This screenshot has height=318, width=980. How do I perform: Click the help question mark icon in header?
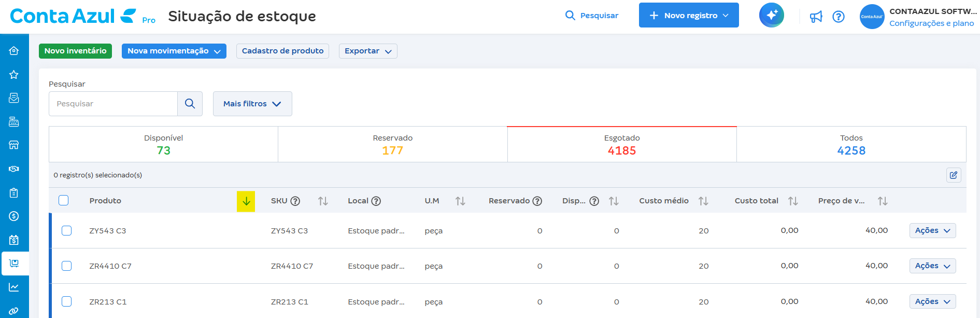pyautogui.click(x=838, y=17)
